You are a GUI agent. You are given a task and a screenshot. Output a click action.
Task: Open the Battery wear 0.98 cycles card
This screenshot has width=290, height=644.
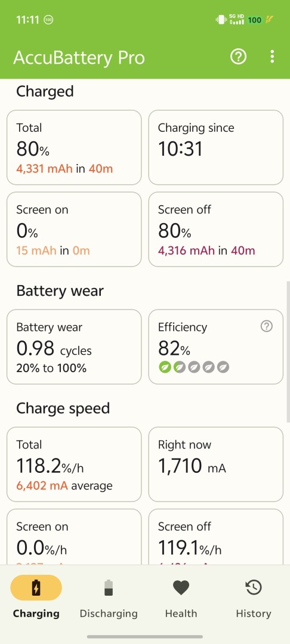tap(75, 347)
